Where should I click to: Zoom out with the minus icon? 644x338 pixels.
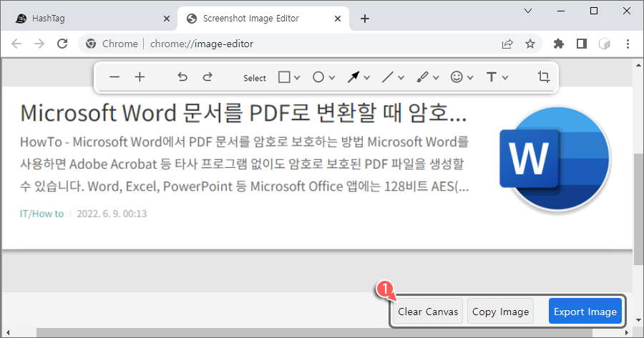pos(114,77)
